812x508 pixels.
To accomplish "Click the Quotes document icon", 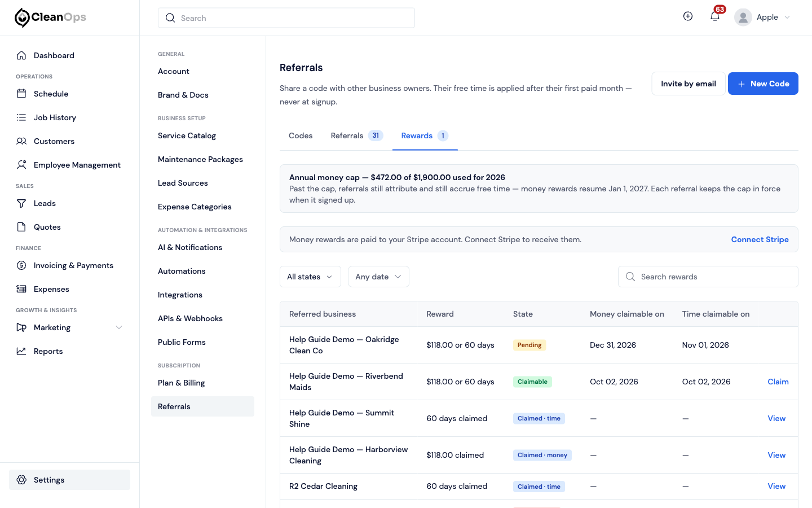I will (21, 227).
